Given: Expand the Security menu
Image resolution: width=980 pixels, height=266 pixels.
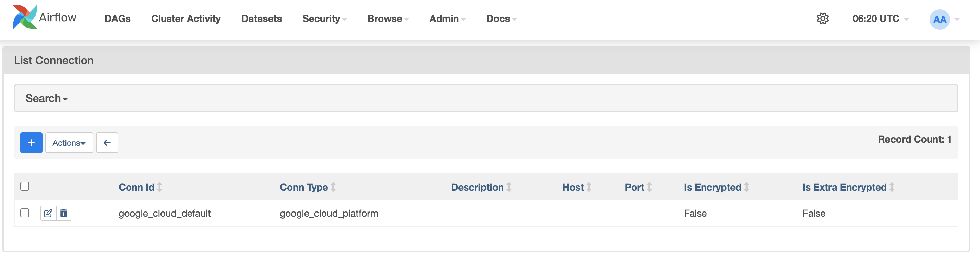Looking at the screenshot, I should (x=324, y=19).
